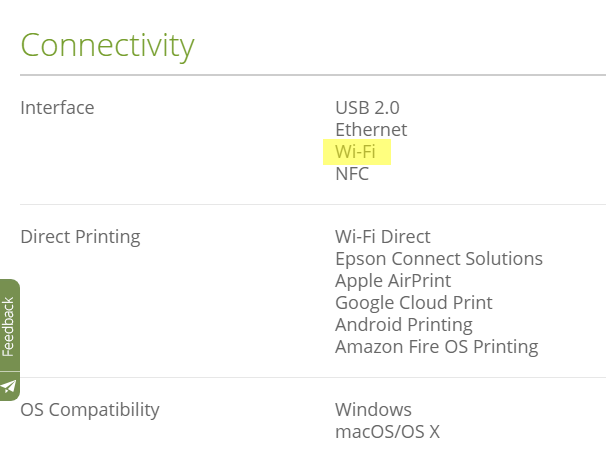Click the paper plane icon below Feedback
This screenshot has width=606, height=455.
click(9, 386)
